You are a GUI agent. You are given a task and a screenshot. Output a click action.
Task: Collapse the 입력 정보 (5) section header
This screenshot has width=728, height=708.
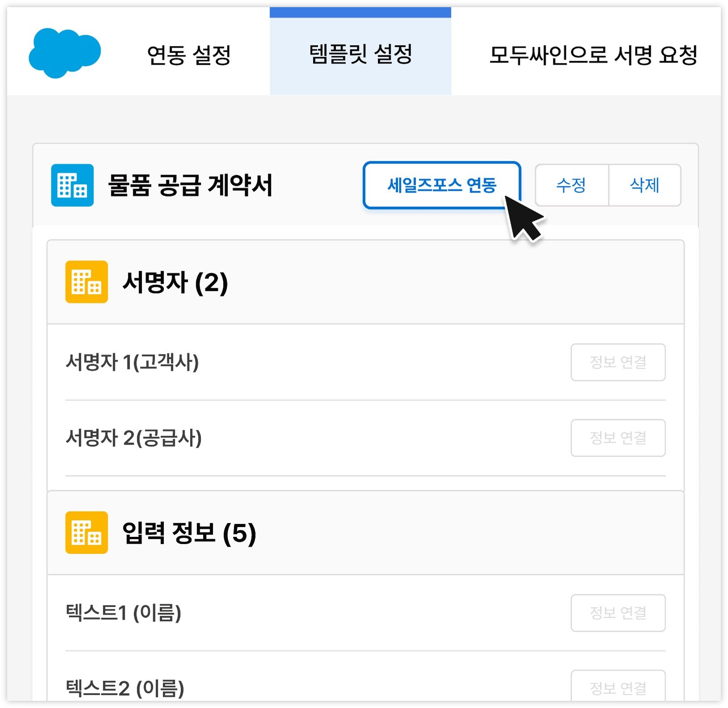tap(365, 532)
